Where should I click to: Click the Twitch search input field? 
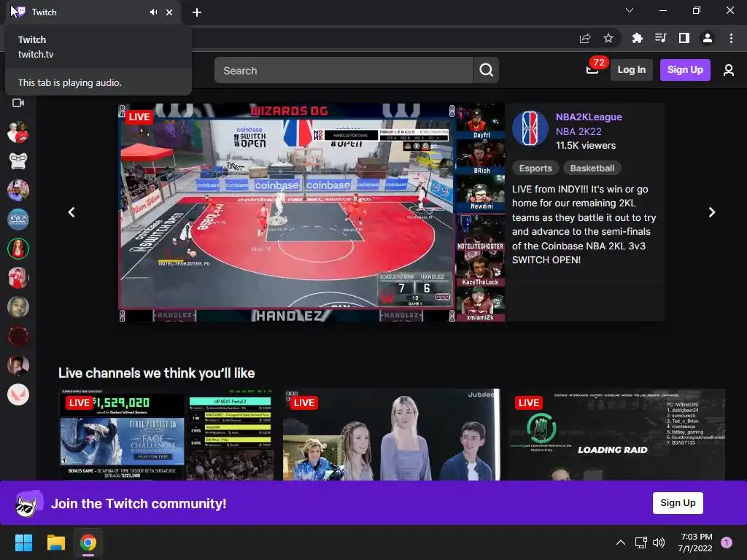coord(344,71)
